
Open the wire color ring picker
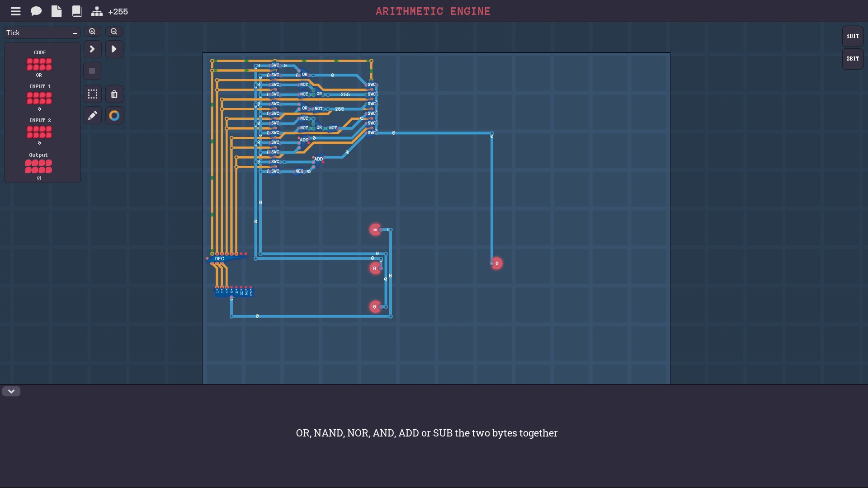click(114, 116)
